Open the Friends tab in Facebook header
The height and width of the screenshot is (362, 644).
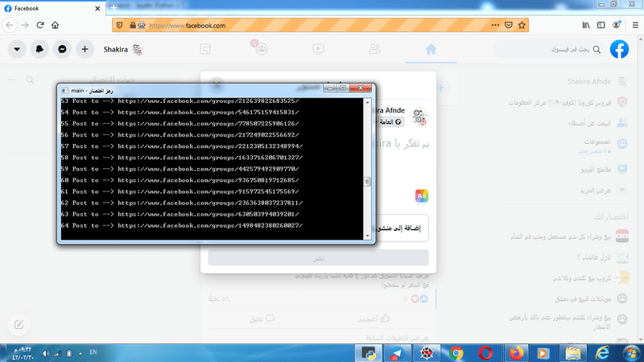[374, 49]
